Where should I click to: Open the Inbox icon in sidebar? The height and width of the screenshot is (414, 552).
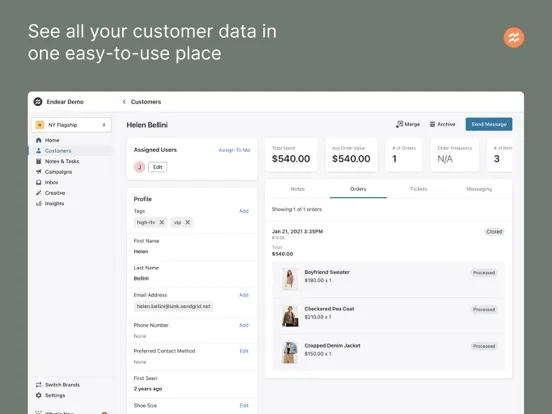[39, 182]
